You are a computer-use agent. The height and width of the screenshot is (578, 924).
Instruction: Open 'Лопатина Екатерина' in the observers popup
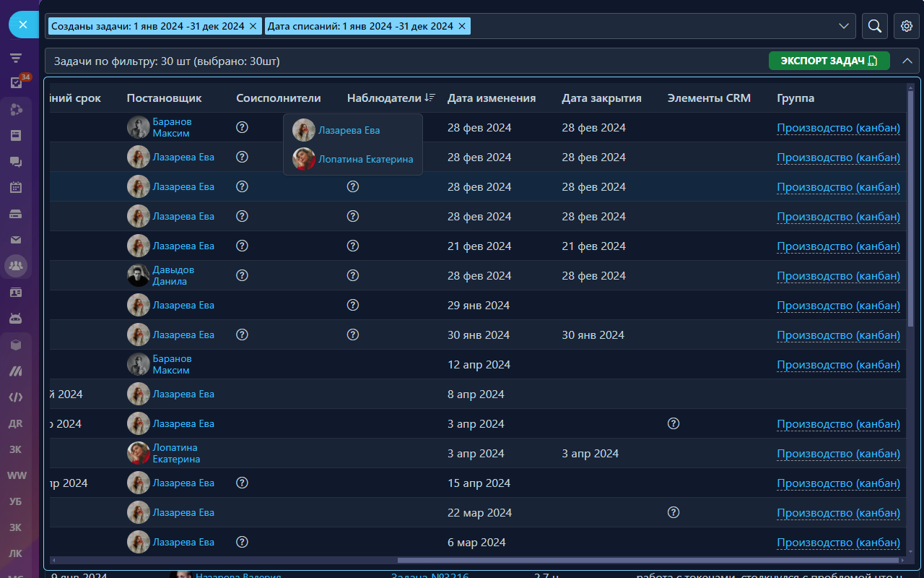[x=366, y=160]
